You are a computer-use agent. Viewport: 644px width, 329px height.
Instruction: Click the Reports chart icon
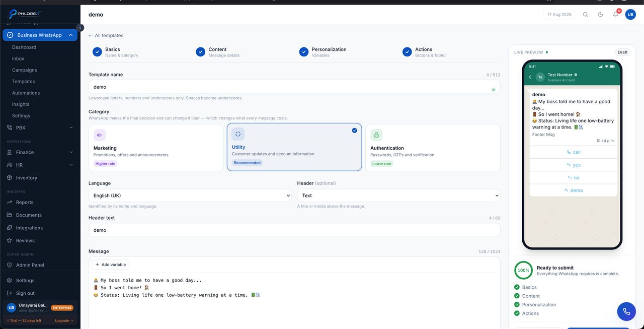pyautogui.click(x=10, y=203)
